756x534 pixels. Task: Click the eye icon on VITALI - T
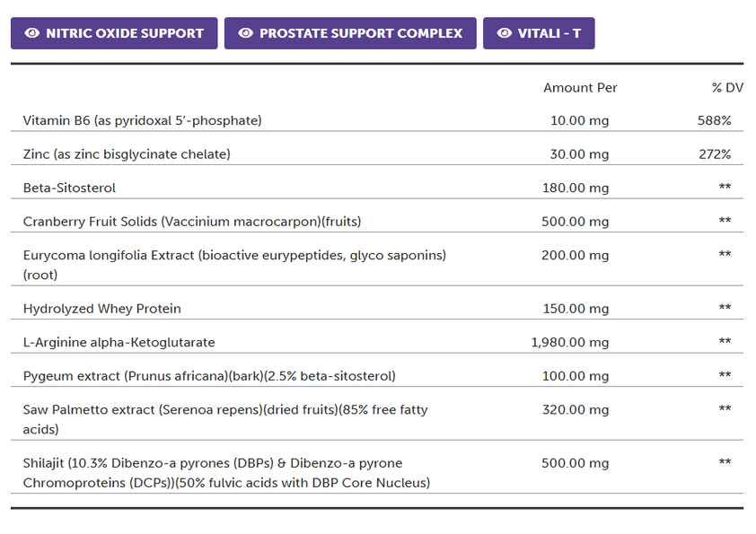click(x=505, y=32)
